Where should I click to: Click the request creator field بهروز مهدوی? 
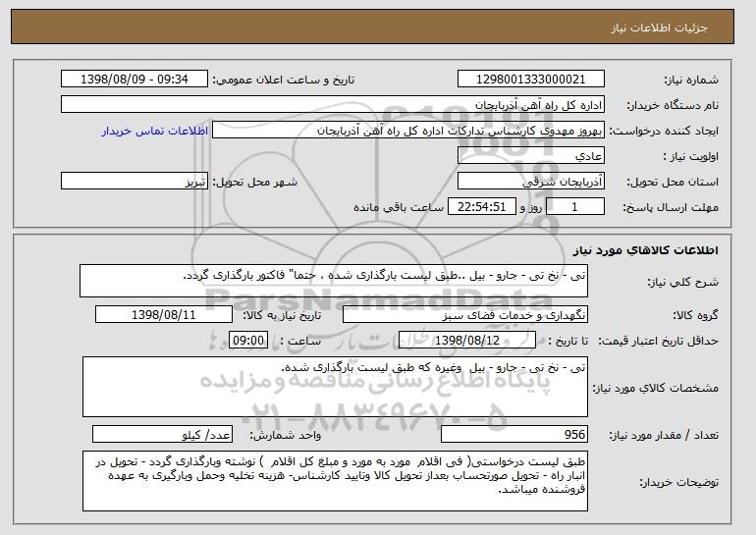(408, 131)
